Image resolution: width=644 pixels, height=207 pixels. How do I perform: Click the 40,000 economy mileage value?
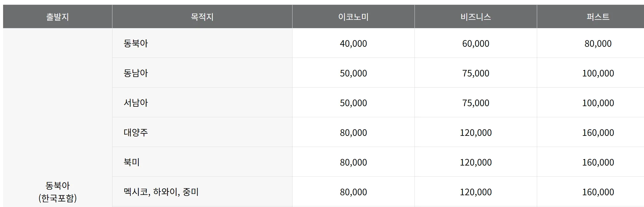coord(353,44)
